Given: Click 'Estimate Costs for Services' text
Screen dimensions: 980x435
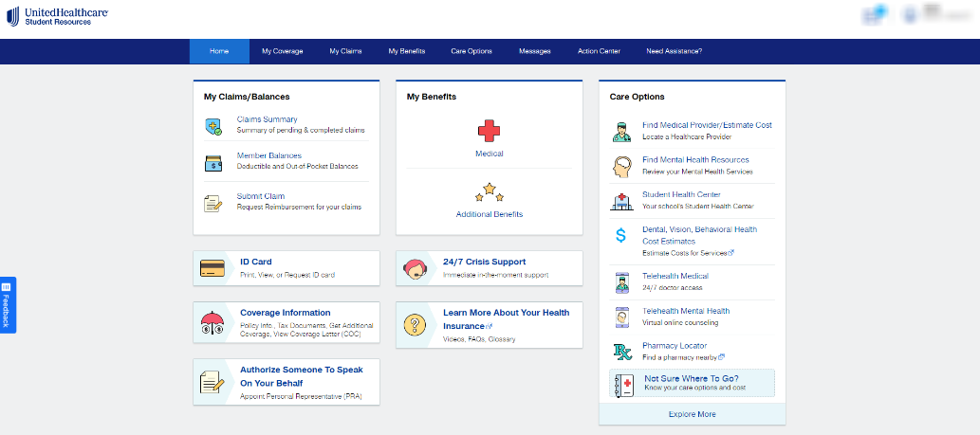Looking at the screenshot, I should tap(684, 253).
